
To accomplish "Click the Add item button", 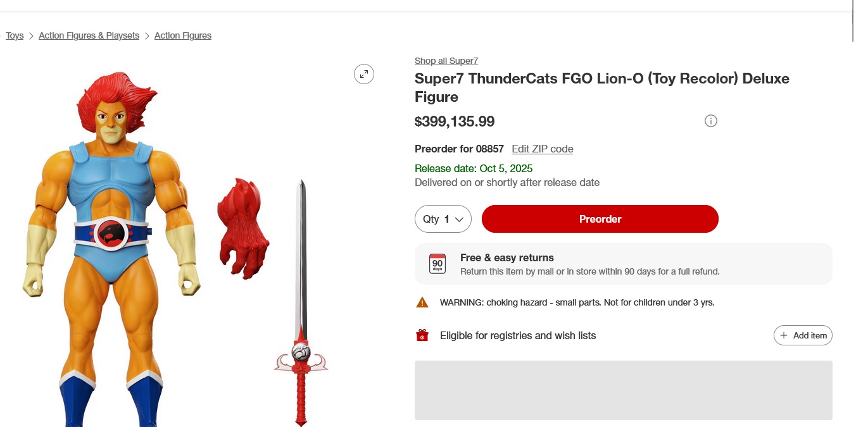I will point(803,335).
